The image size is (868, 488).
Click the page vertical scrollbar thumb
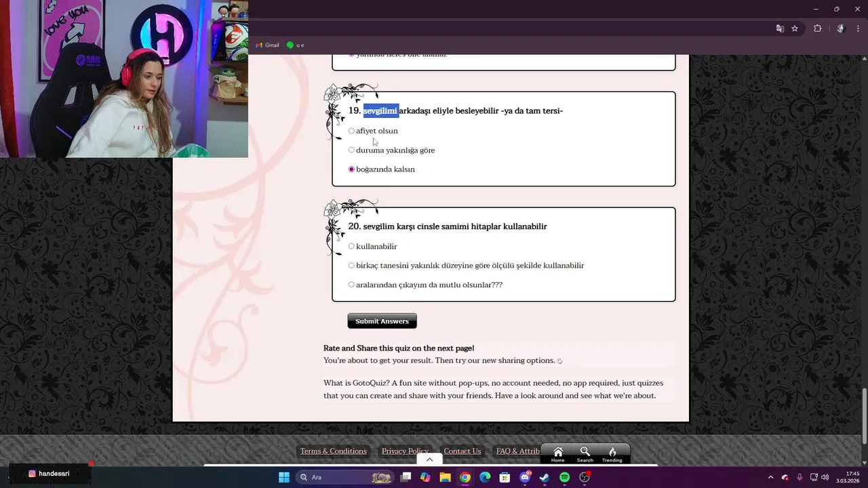pyautogui.click(x=864, y=415)
